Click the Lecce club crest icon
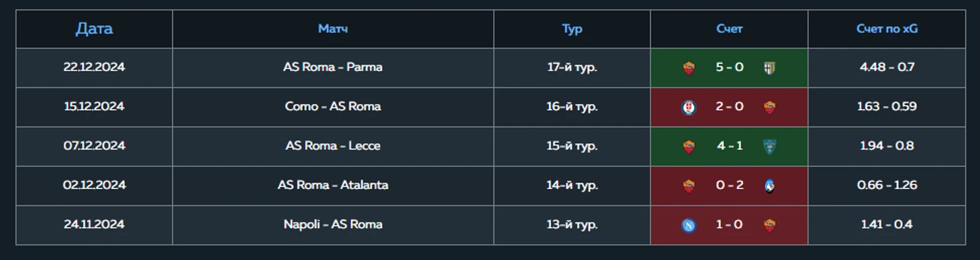Screen dimensions: 980x260 tap(769, 147)
